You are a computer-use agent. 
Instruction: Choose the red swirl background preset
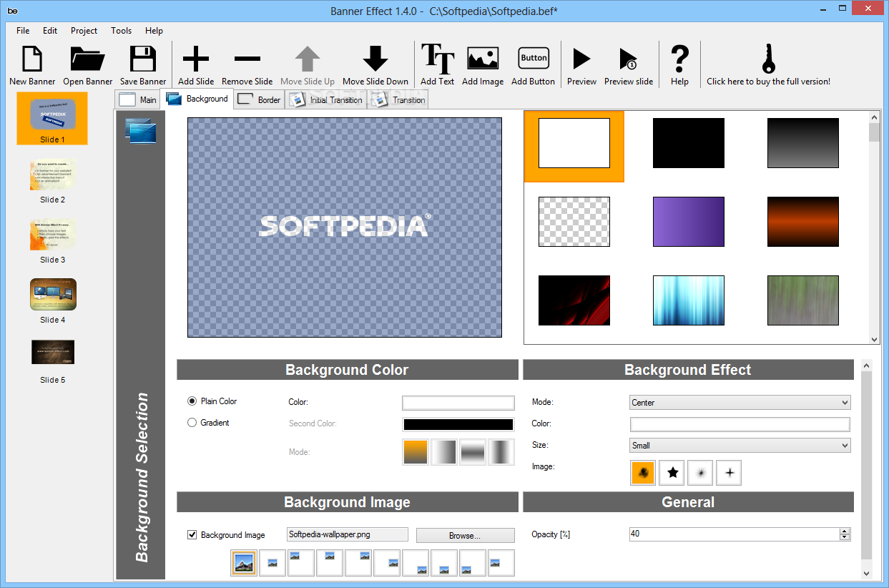click(x=574, y=300)
